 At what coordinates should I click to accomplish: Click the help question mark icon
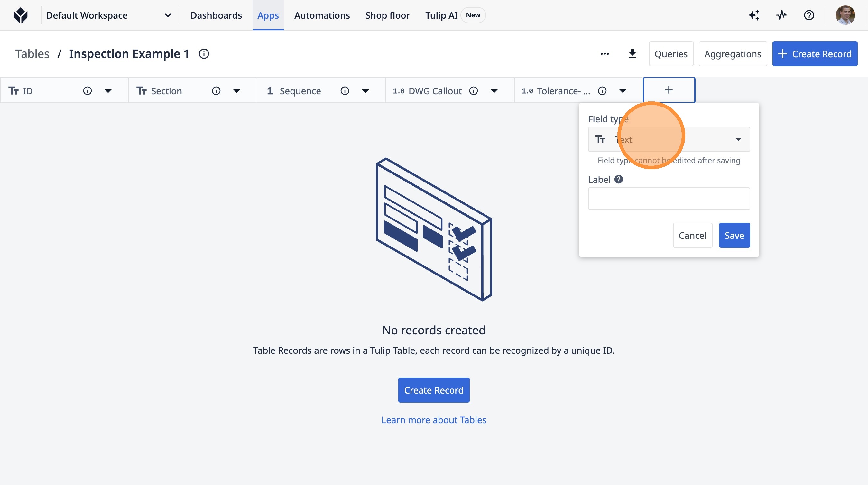[809, 15]
